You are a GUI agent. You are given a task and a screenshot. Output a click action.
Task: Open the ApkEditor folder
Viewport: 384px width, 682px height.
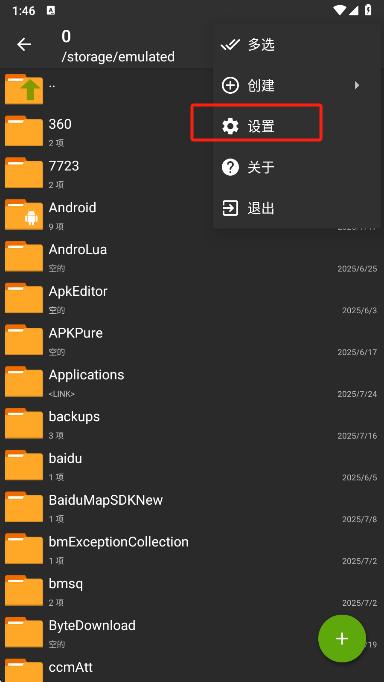tap(192, 298)
